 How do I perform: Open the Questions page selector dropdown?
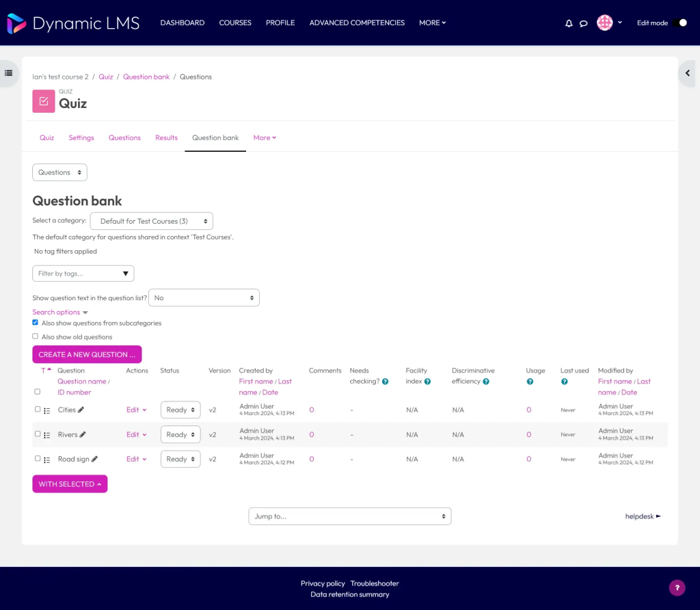tap(60, 172)
